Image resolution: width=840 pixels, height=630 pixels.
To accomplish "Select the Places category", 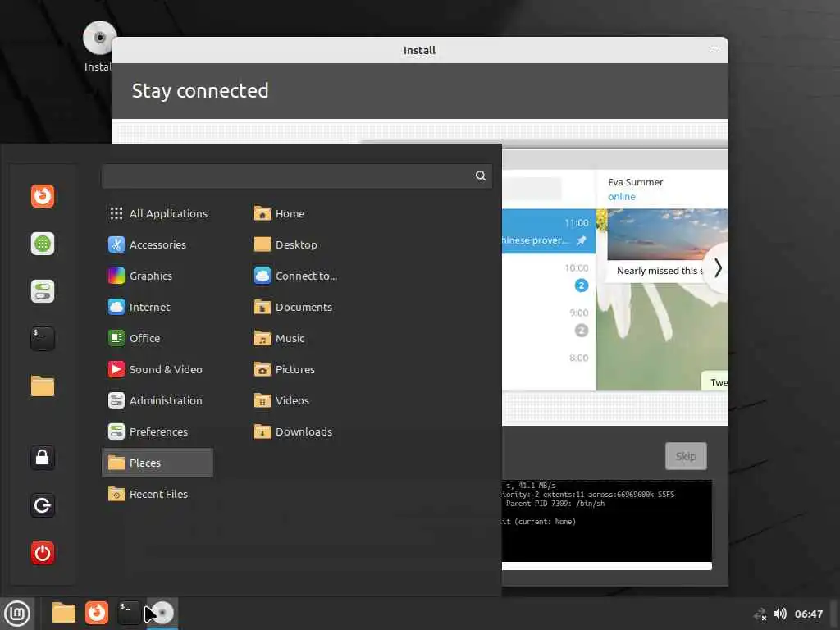I will tap(157, 463).
